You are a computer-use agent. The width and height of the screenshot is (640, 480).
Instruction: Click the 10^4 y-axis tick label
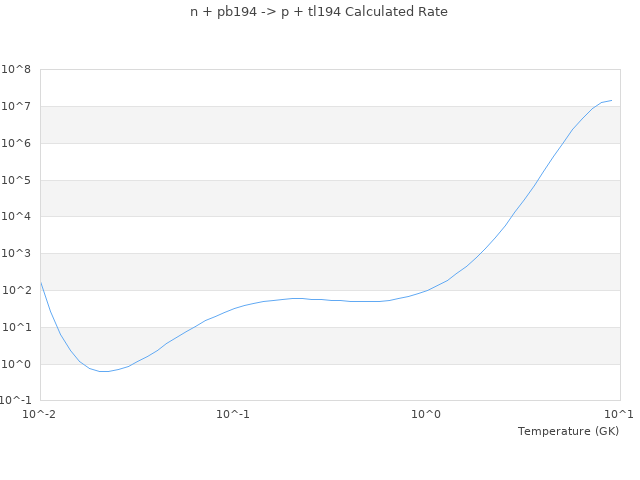pos(16,217)
